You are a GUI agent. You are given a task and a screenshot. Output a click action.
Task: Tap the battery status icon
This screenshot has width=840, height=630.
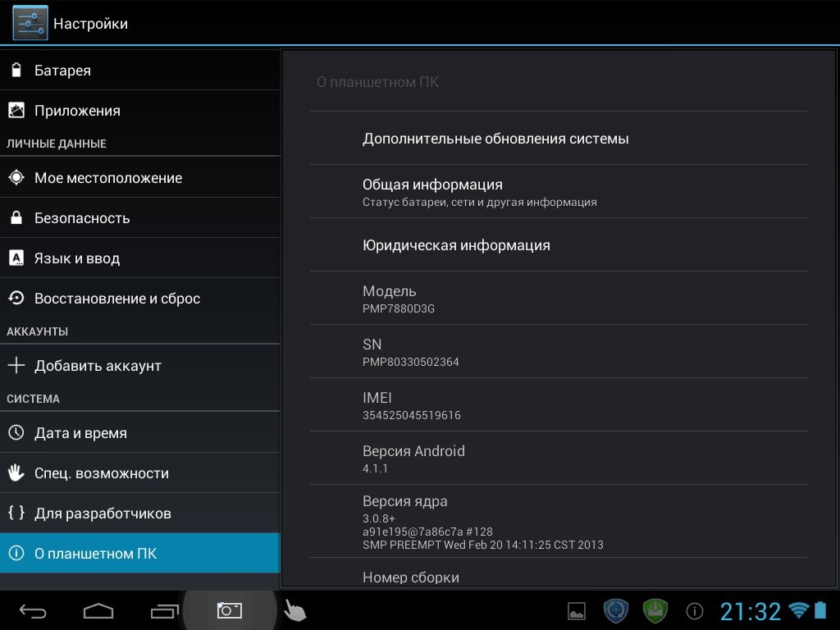pyautogui.click(x=820, y=611)
